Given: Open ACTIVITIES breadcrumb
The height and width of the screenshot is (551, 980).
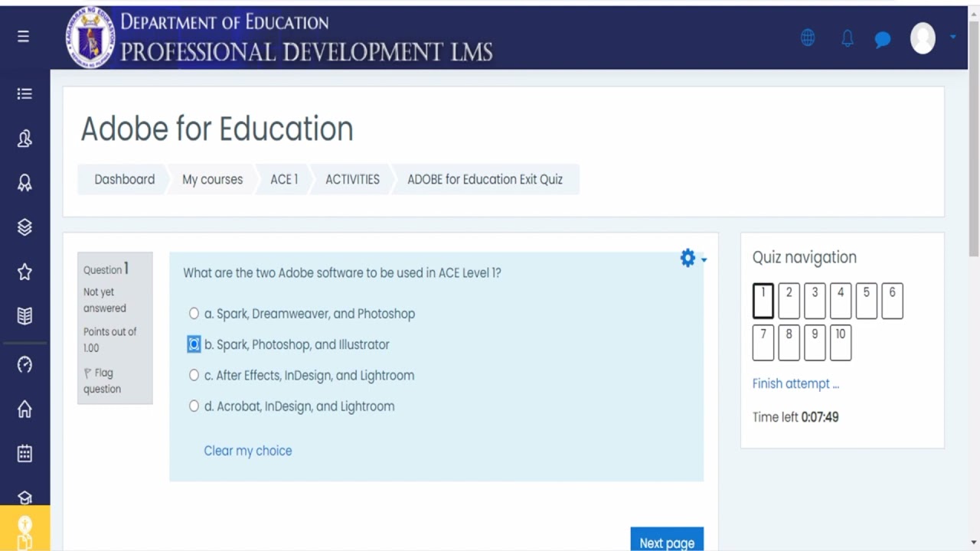Looking at the screenshot, I should (x=352, y=179).
